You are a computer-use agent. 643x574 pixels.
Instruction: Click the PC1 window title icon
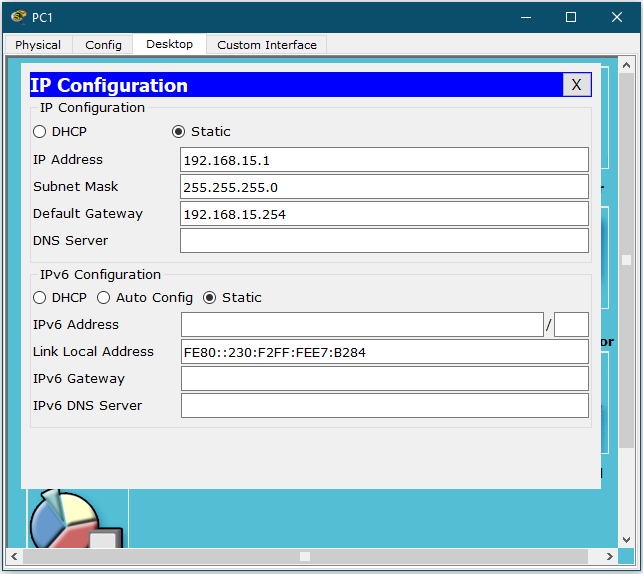(x=18, y=17)
